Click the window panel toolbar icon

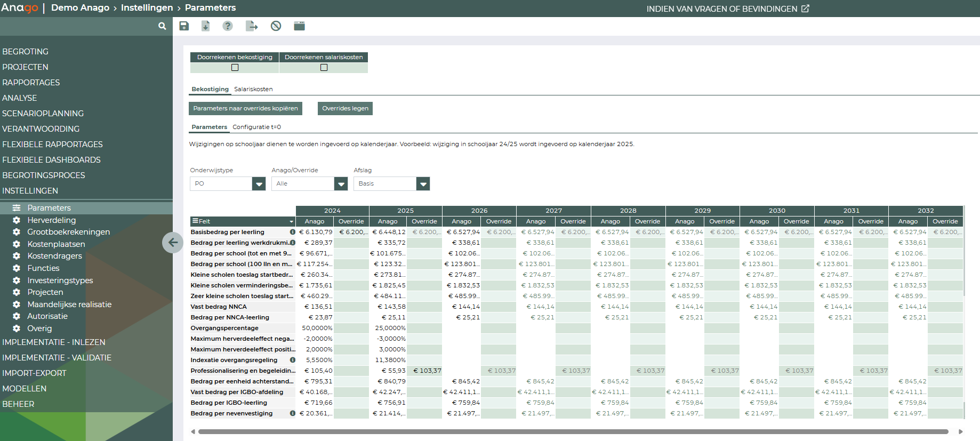(x=299, y=26)
